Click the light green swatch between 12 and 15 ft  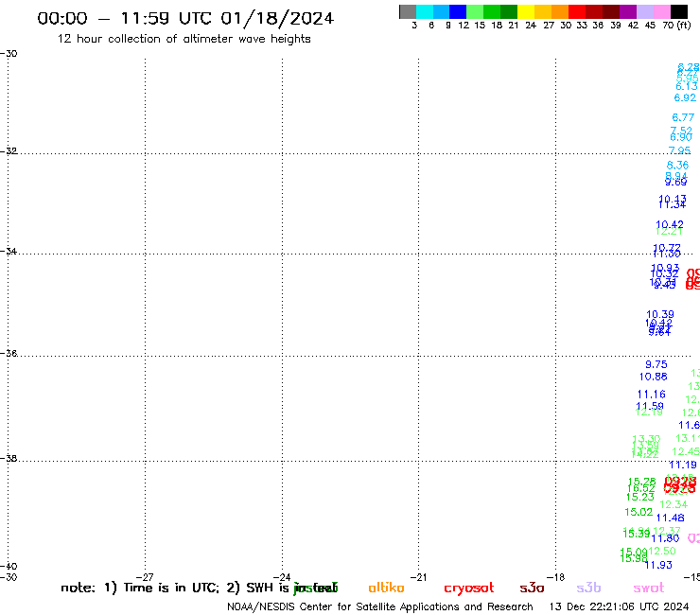coord(475,11)
